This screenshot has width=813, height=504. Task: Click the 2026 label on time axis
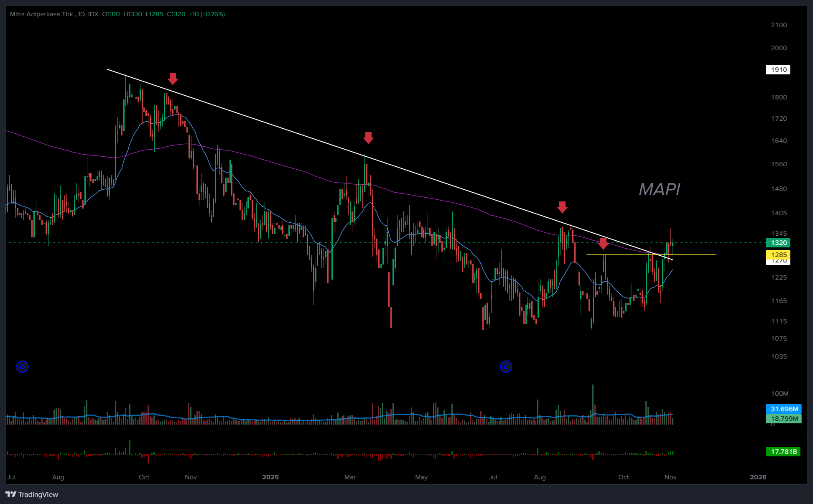[x=758, y=477]
